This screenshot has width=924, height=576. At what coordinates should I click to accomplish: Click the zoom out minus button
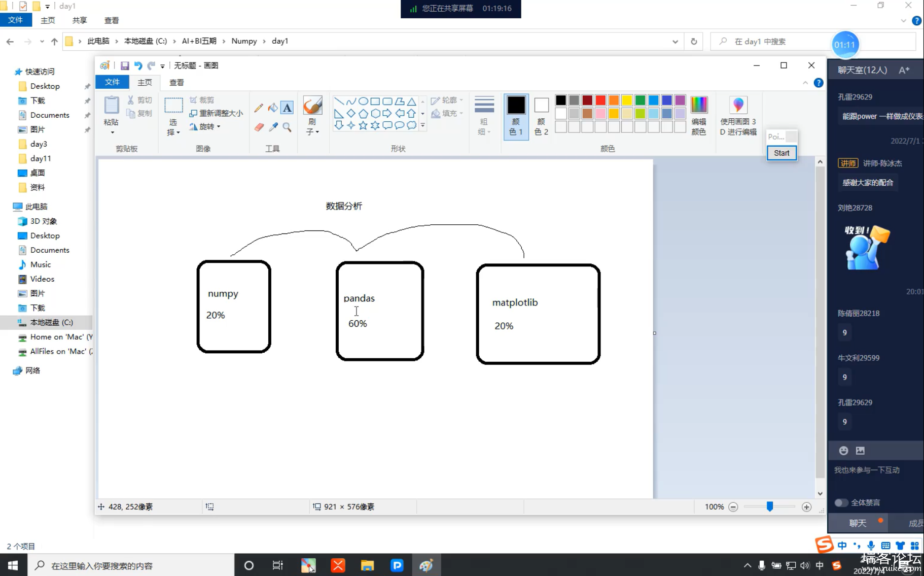[733, 507]
